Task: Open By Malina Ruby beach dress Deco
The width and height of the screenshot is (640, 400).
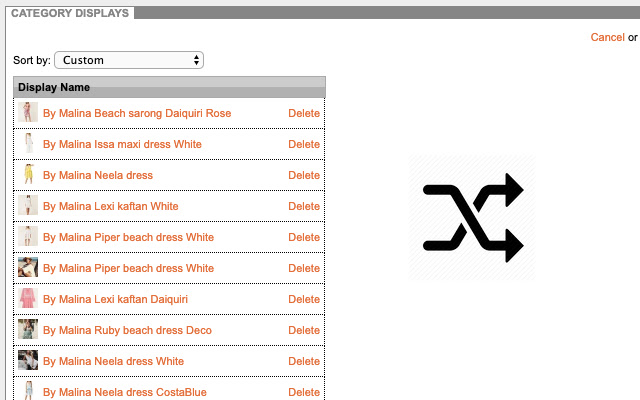Action: coord(127,330)
